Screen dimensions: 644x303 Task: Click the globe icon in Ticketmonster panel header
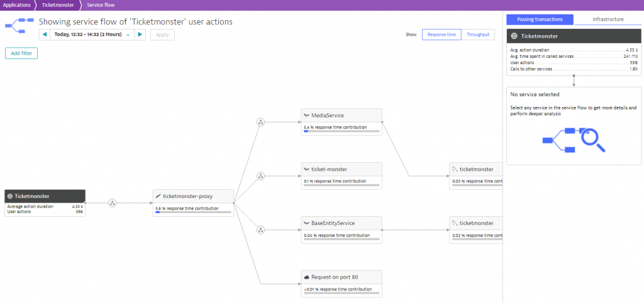pyautogui.click(x=515, y=36)
